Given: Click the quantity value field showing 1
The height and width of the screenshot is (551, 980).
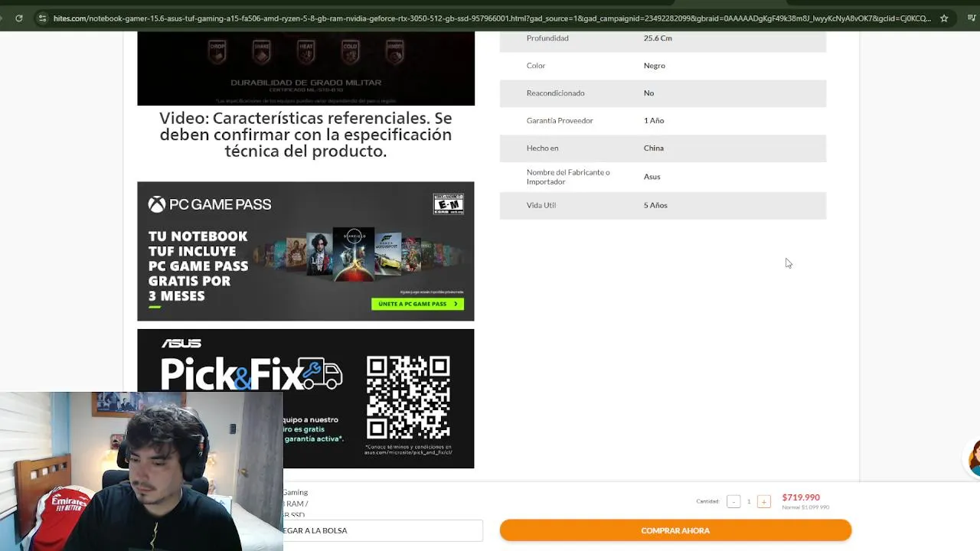Looking at the screenshot, I should [749, 501].
